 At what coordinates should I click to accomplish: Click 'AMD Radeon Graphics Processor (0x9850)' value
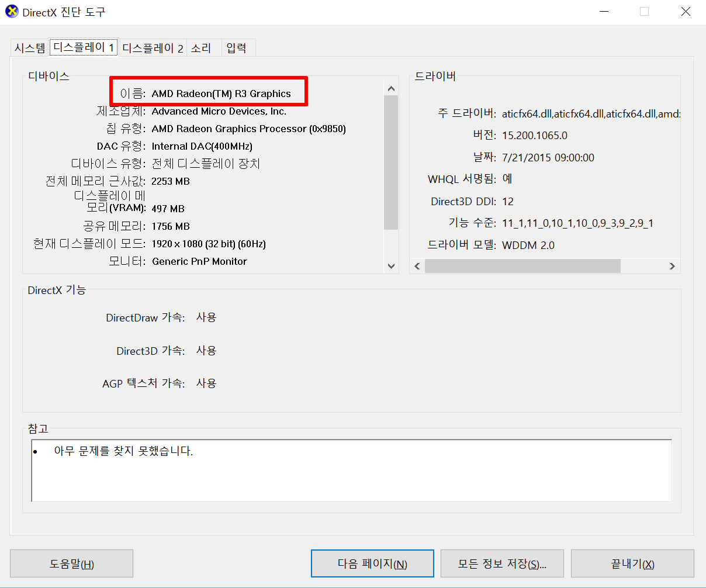[249, 129]
